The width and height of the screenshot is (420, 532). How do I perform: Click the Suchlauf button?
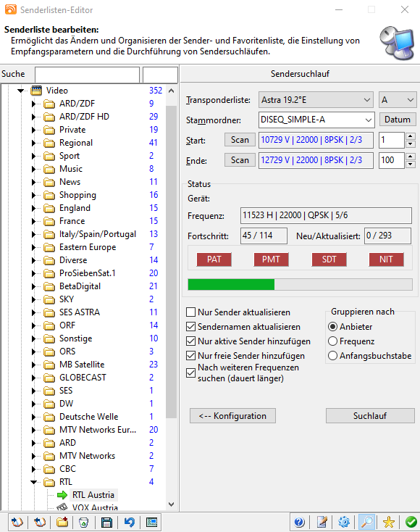tap(370, 415)
